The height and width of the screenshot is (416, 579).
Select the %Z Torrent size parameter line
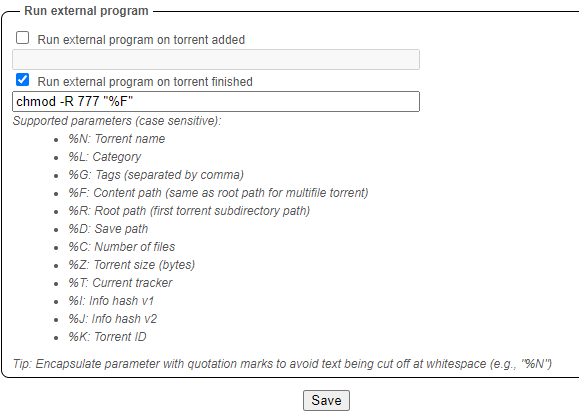[131, 265]
